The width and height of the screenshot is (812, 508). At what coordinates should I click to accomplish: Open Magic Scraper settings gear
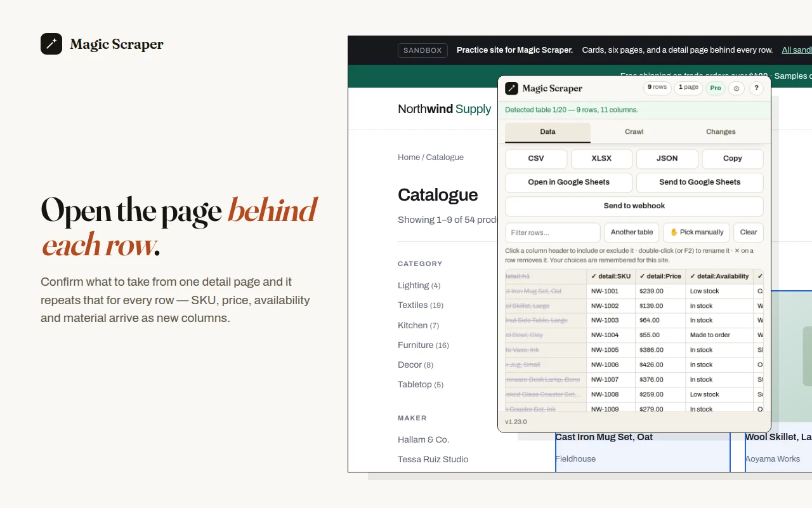click(x=736, y=88)
